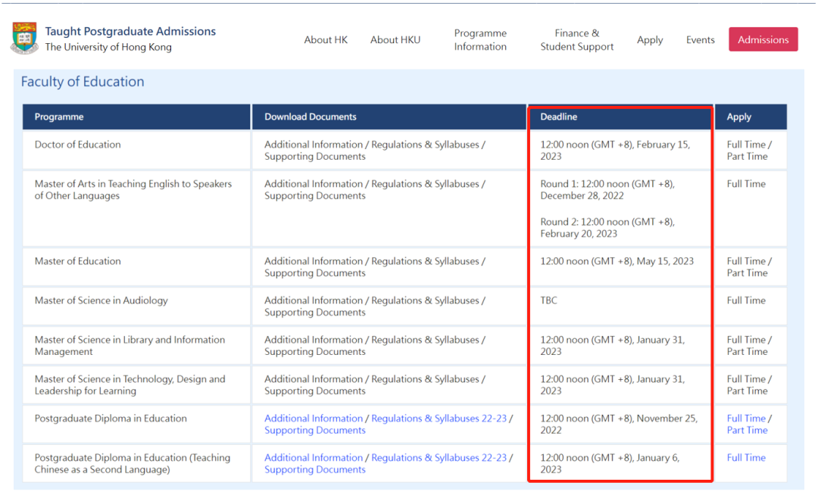Apply Full Time for Doctor of Education

(747, 145)
